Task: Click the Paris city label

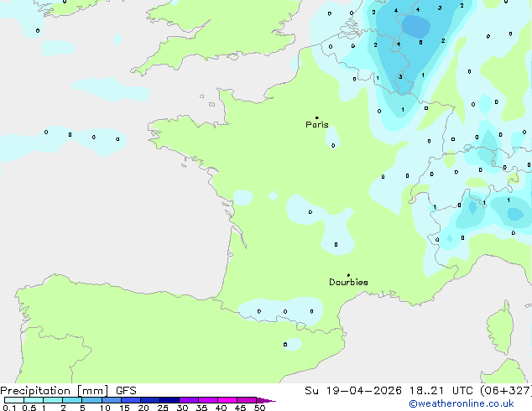Action: [x=317, y=125]
